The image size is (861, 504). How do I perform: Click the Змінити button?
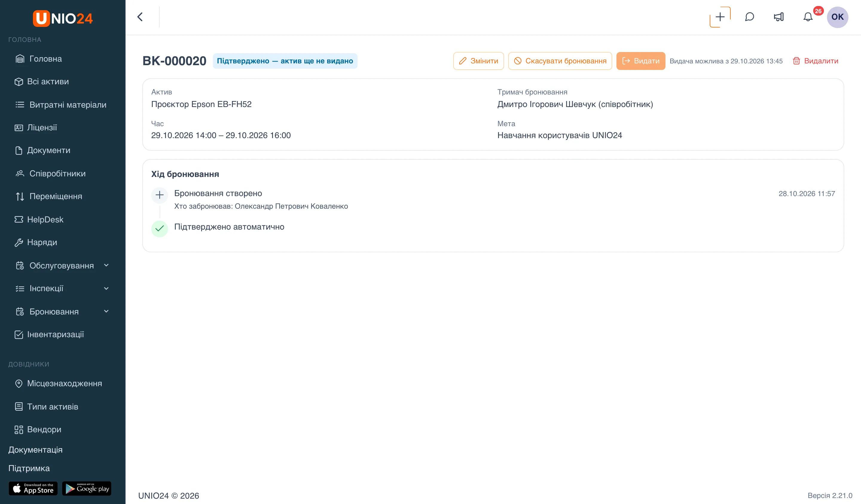click(x=478, y=61)
